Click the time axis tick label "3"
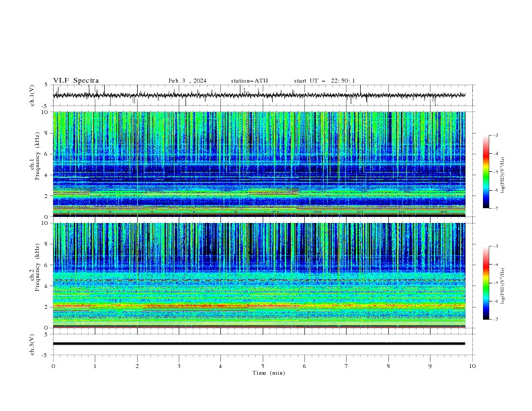Screen dimensions: 532x411 tap(179, 366)
